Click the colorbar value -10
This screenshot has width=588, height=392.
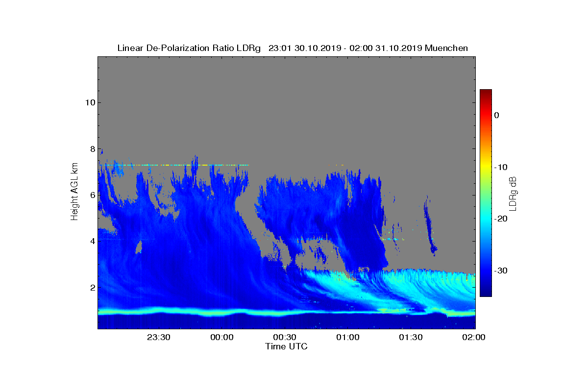point(500,167)
